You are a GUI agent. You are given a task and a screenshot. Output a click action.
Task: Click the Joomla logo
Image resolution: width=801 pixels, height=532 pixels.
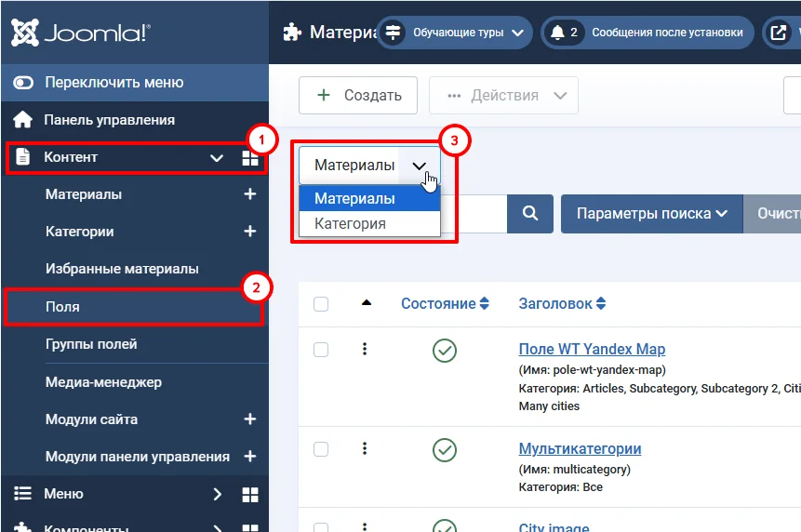point(81,33)
